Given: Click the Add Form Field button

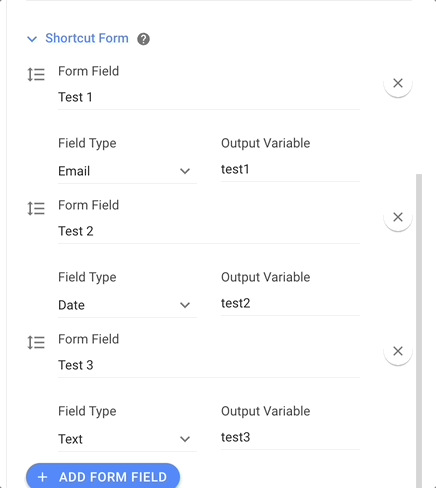Looking at the screenshot, I should [103, 477].
